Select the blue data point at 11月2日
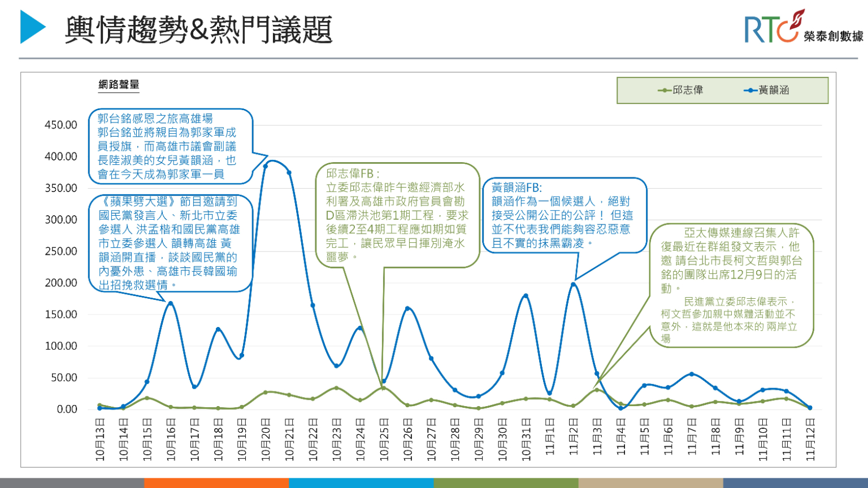 pyautogui.click(x=573, y=284)
